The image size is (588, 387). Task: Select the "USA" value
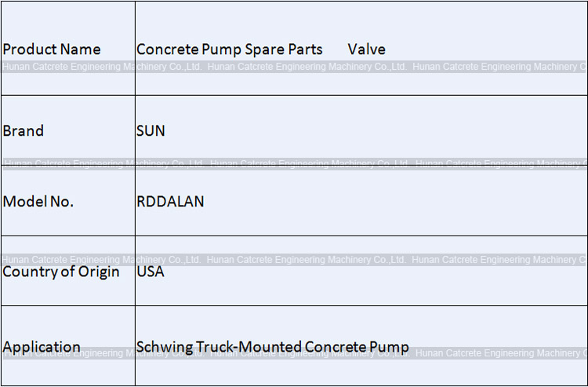[x=151, y=272]
